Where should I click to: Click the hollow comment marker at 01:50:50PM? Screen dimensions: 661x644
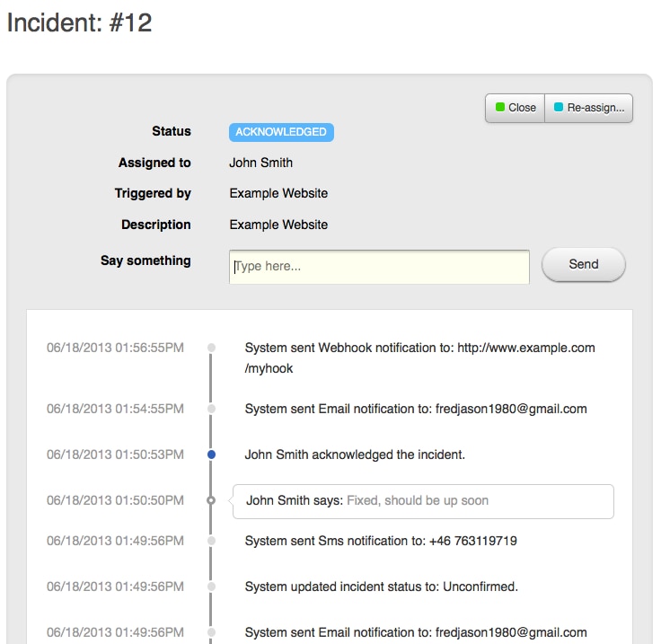click(211, 500)
